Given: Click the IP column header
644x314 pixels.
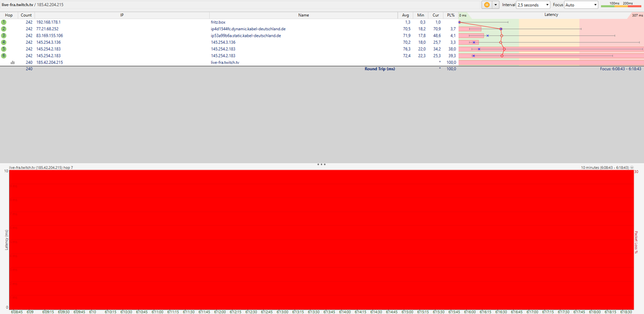Looking at the screenshot, I should [x=122, y=15].
